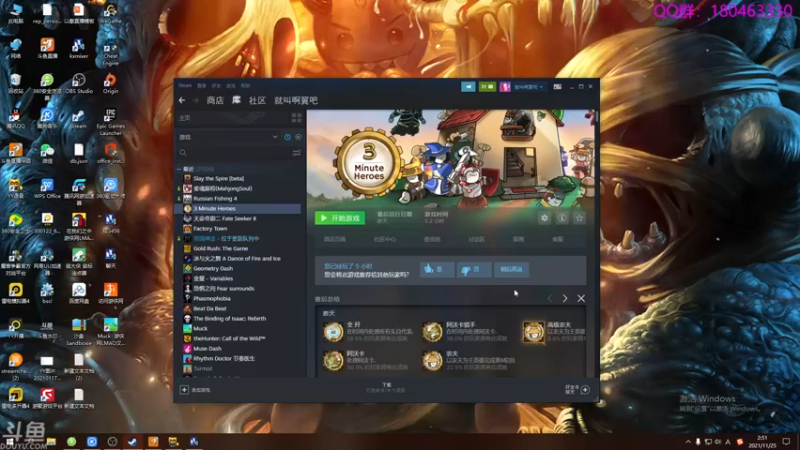Open Steam desktop shortcut
The height and width of the screenshot is (450, 800).
(x=79, y=119)
